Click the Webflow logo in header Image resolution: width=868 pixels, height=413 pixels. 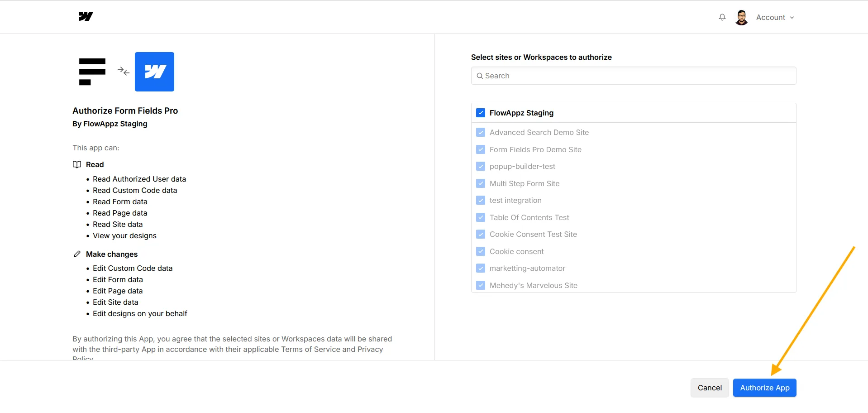86,17
